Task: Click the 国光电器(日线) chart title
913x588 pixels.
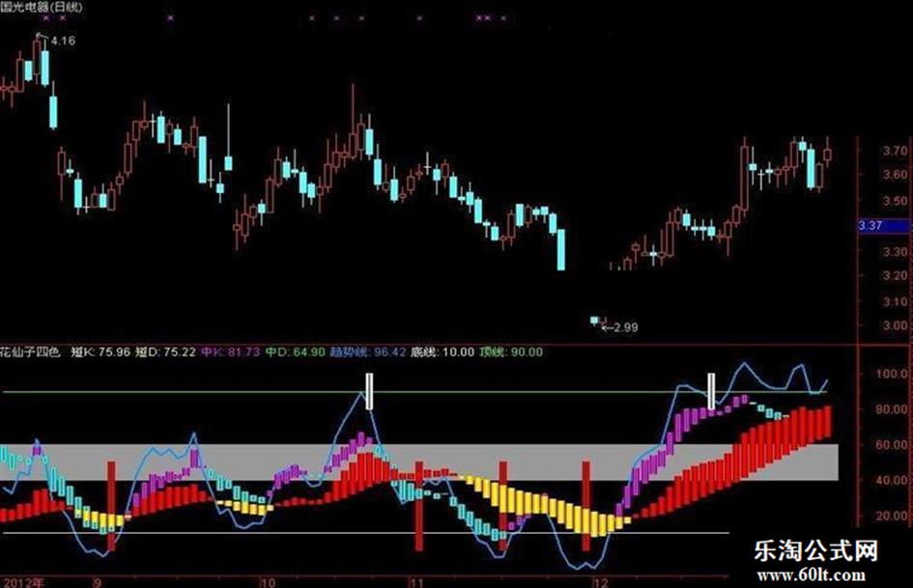Action: click(x=42, y=7)
